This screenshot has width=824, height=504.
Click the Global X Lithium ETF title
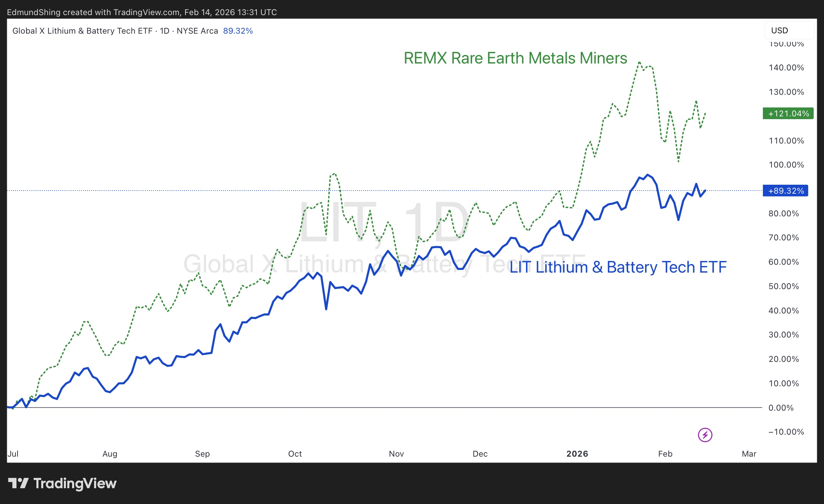[82, 31]
